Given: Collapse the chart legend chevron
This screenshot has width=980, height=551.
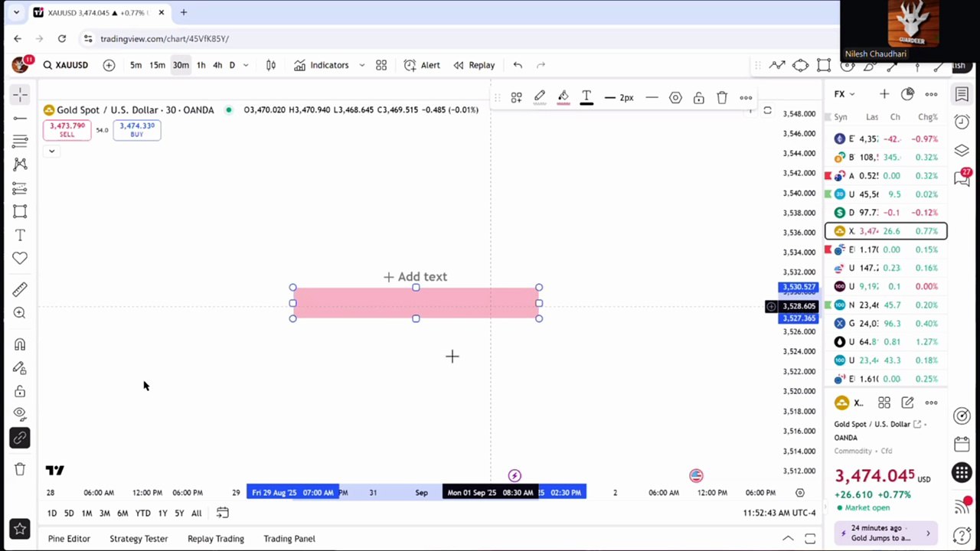Looking at the screenshot, I should [51, 151].
